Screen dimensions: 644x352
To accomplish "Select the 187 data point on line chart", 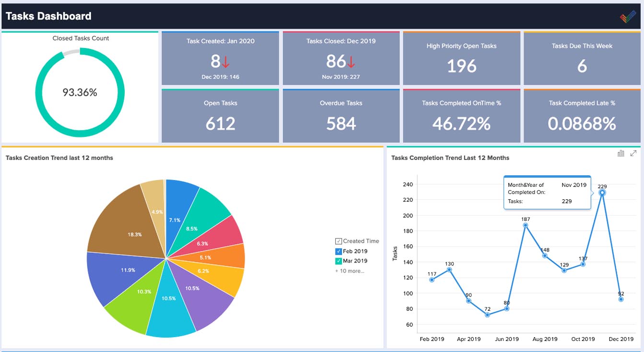I will [526, 225].
